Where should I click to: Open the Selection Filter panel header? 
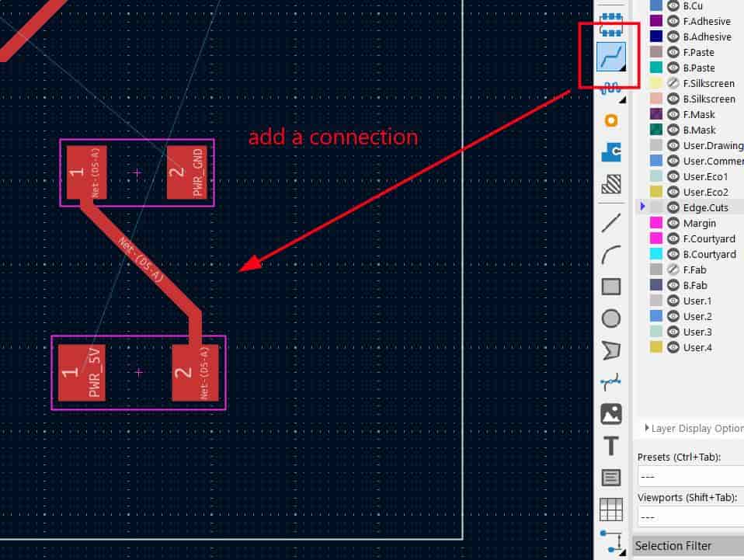[689, 546]
